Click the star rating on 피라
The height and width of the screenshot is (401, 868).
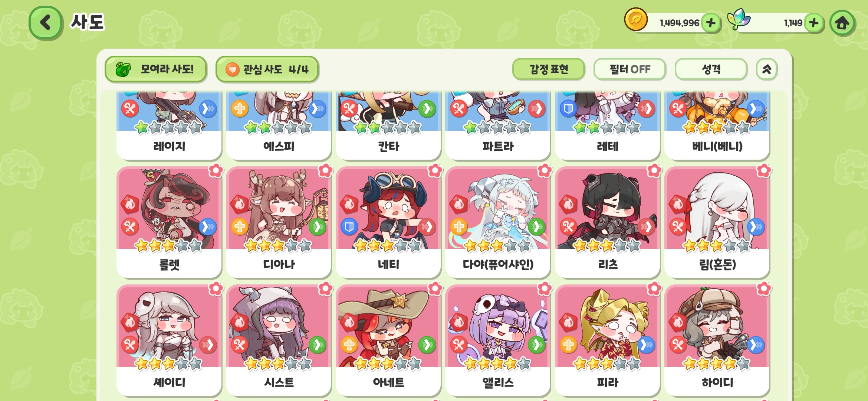pyautogui.click(x=607, y=363)
